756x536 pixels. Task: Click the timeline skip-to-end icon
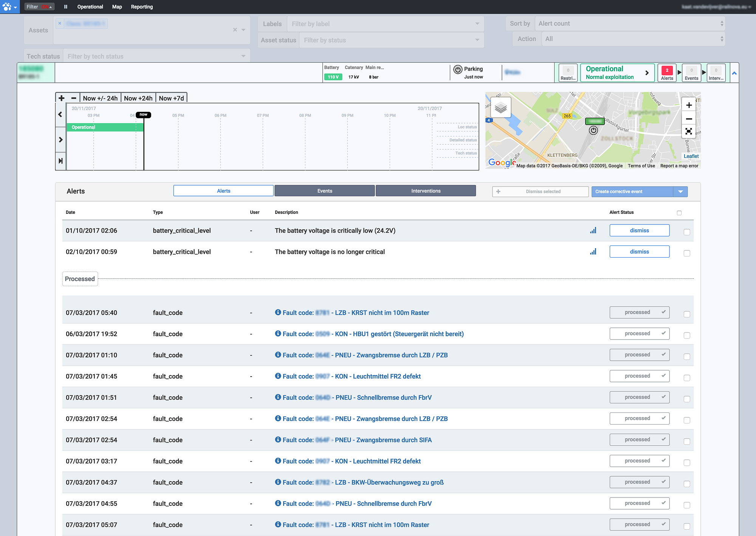(x=60, y=161)
